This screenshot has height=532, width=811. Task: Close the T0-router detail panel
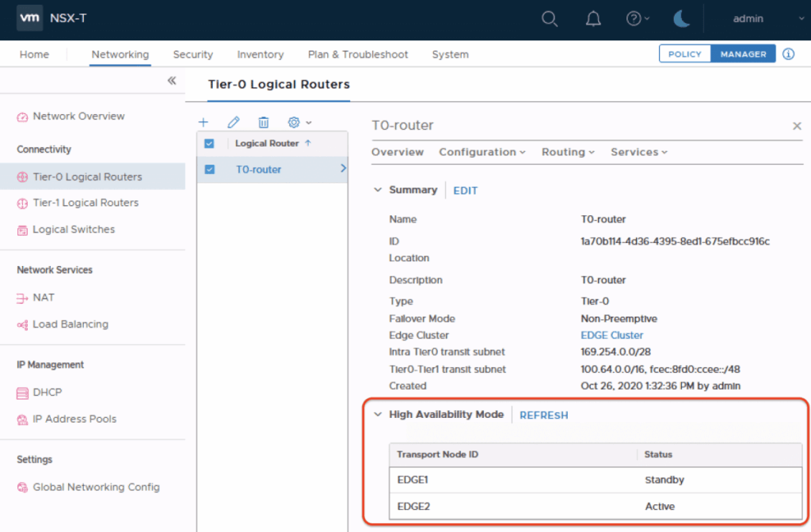(x=797, y=126)
